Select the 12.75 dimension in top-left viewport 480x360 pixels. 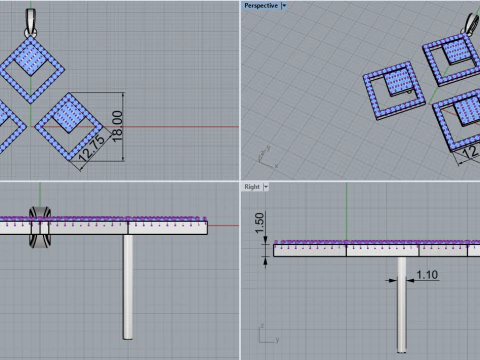pos(92,148)
